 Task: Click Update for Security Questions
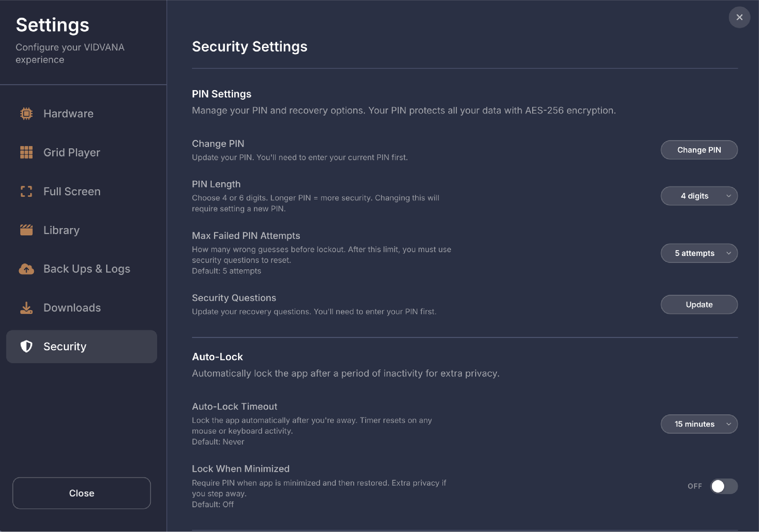tap(699, 304)
